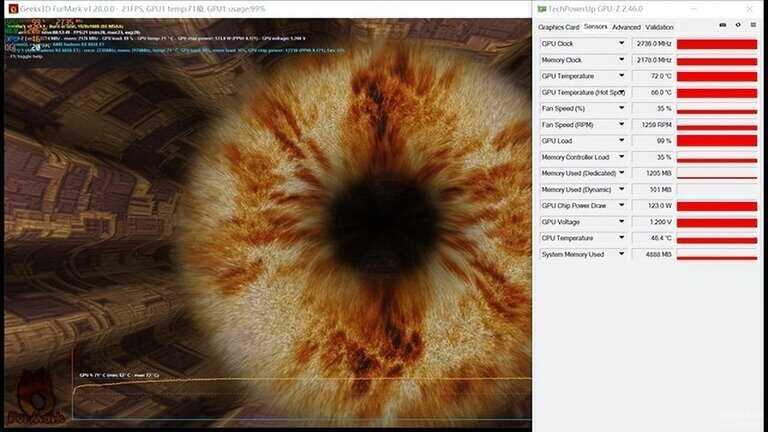Click the FurMark app icon in title bar

[13, 9]
